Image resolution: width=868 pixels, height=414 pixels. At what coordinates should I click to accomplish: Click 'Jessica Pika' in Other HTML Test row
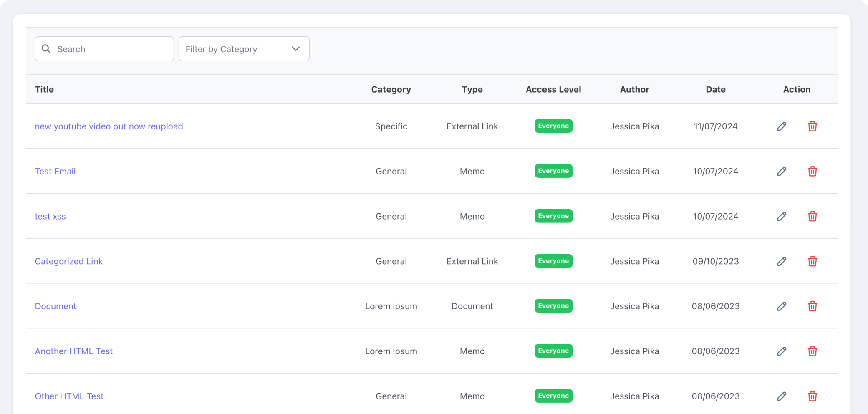pos(634,397)
